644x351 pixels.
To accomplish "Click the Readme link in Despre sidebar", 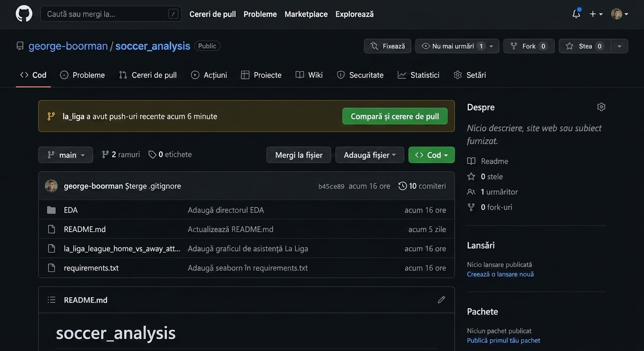I will tap(488, 161).
